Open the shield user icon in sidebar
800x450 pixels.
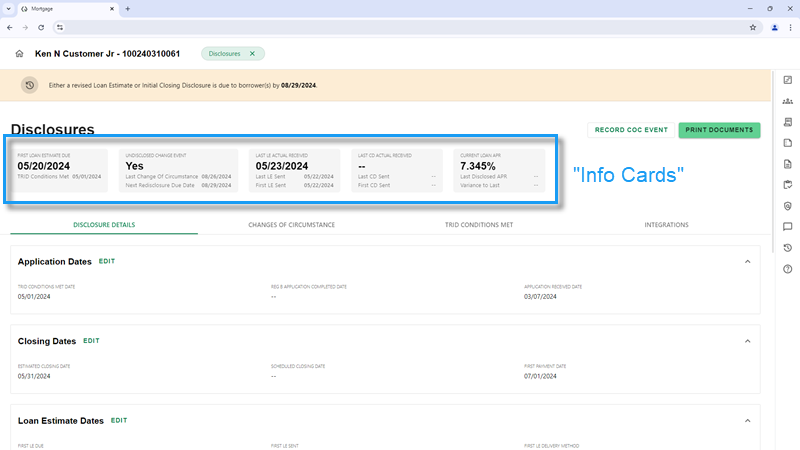(x=788, y=206)
